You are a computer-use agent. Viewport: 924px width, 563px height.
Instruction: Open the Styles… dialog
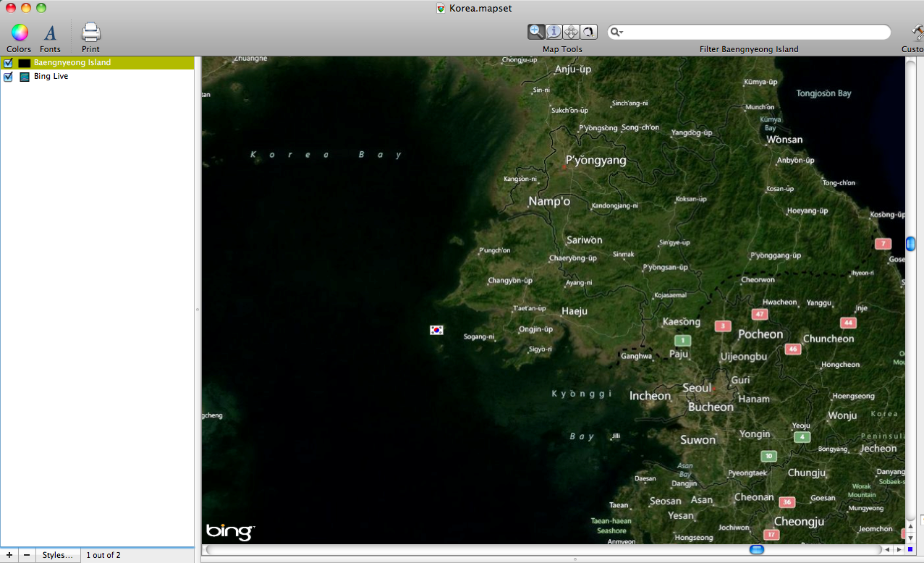click(x=57, y=555)
